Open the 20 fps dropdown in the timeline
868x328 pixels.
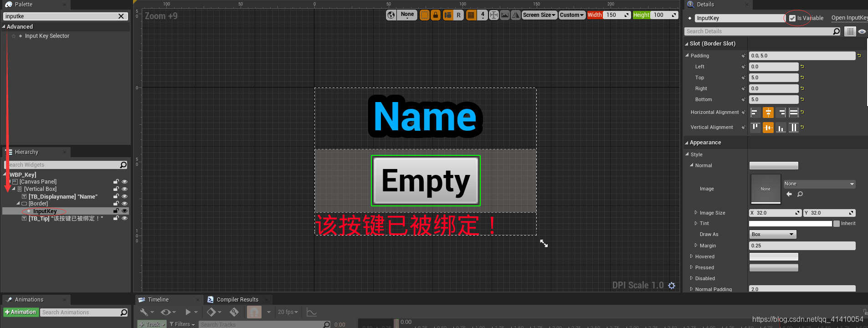coord(288,312)
